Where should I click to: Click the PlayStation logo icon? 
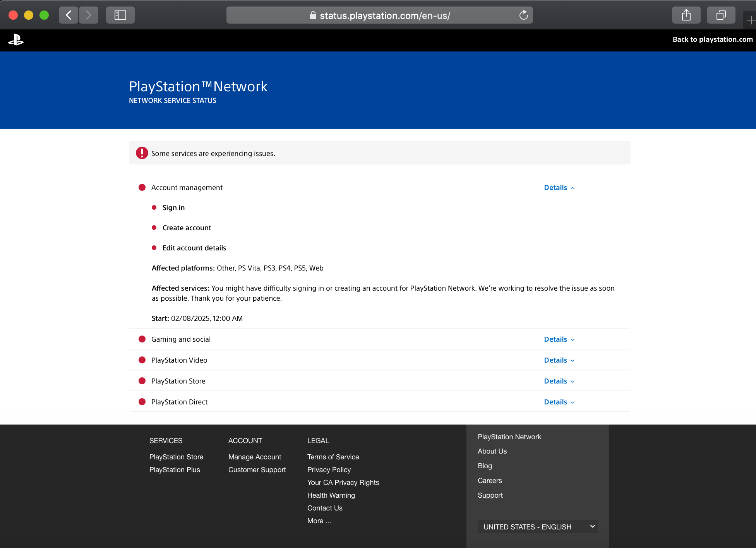[x=16, y=40]
